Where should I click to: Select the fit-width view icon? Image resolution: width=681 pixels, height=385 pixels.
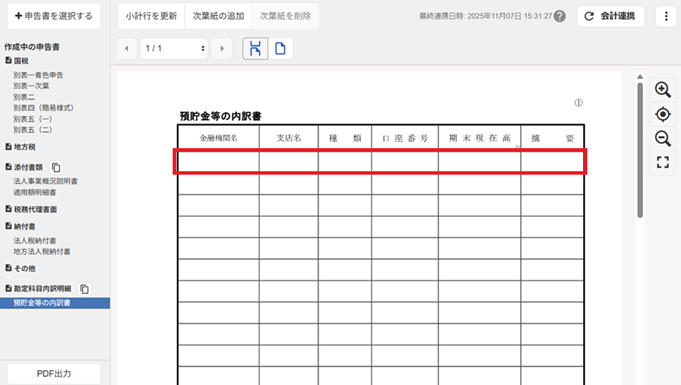coord(255,48)
